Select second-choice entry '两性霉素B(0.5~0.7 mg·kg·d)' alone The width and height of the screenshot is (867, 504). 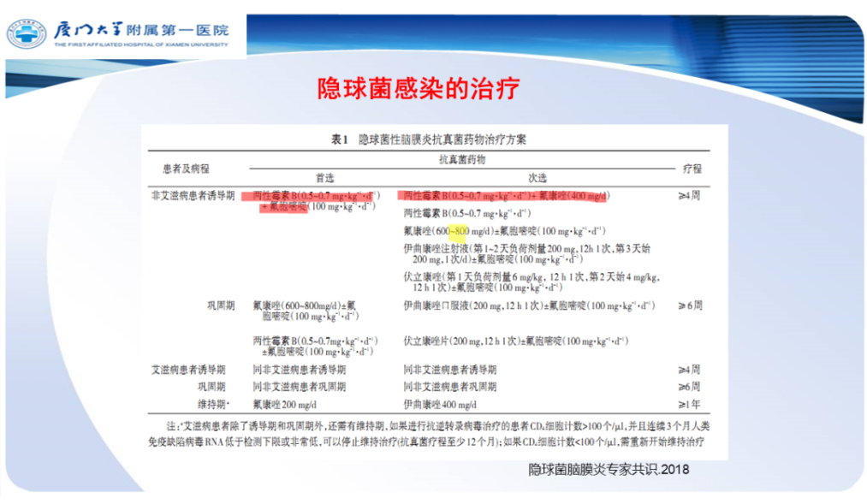point(466,213)
